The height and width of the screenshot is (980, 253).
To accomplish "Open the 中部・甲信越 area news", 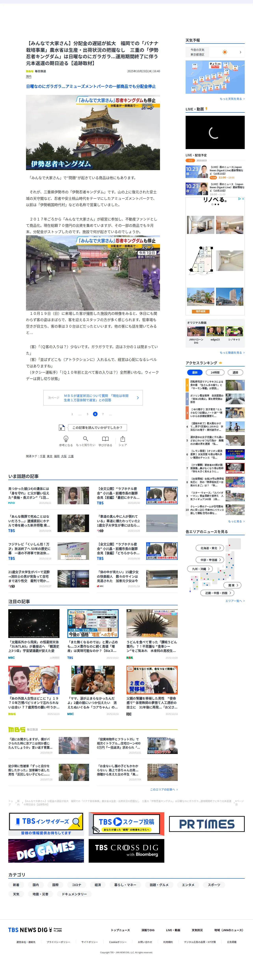I will tap(210, 560).
